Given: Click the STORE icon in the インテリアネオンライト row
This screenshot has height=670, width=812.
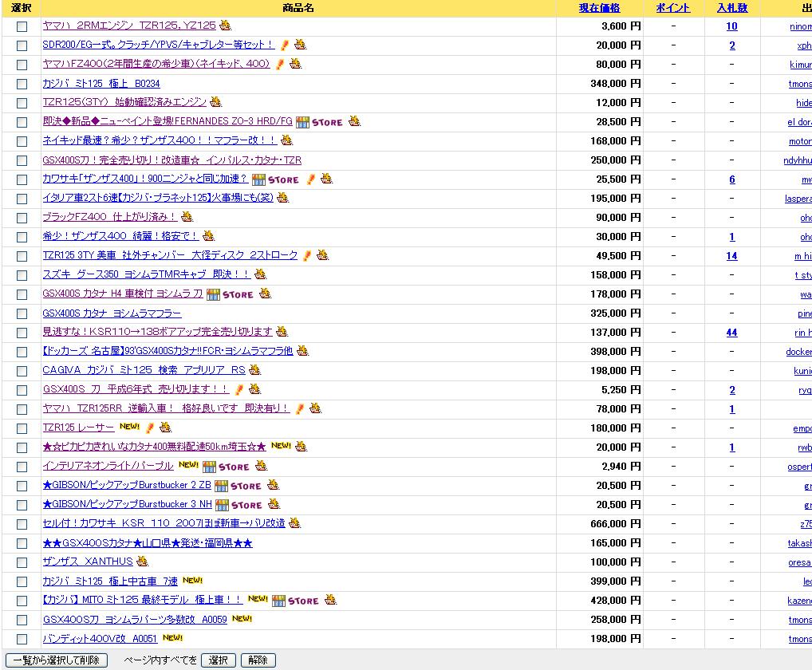Looking at the screenshot, I should (226, 467).
